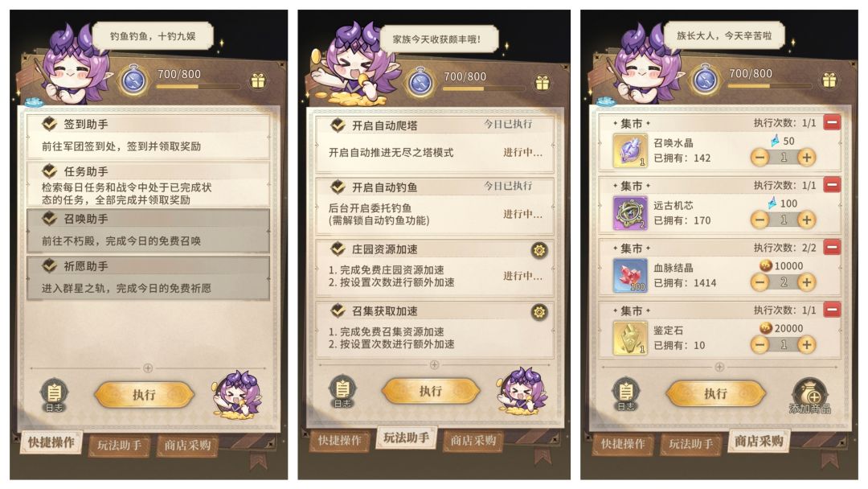Toggle the 召唤助手 checkmark
868x489 pixels.
pyautogui.click(x=50, y=218)
